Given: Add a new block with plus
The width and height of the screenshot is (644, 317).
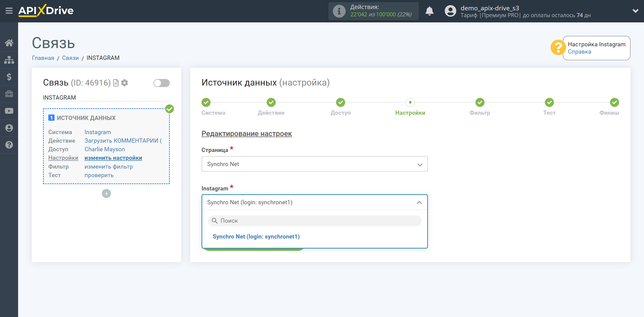Looking at the screenshot, I should (106, 193).
